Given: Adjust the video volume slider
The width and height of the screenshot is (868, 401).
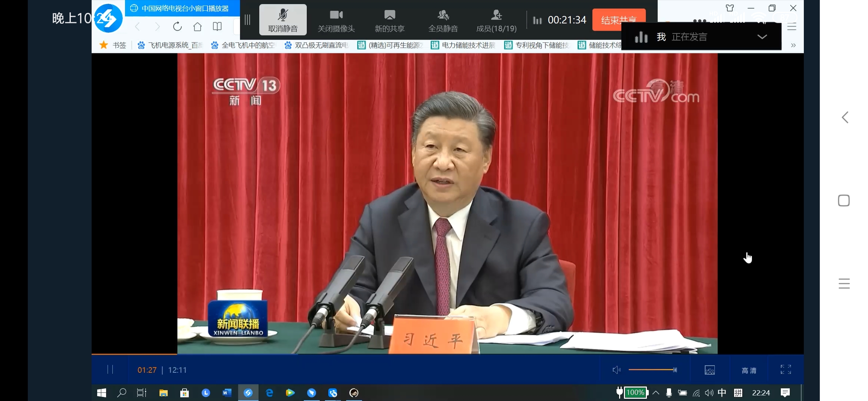Looking at the screenshot, I should [x=652, y=370].
